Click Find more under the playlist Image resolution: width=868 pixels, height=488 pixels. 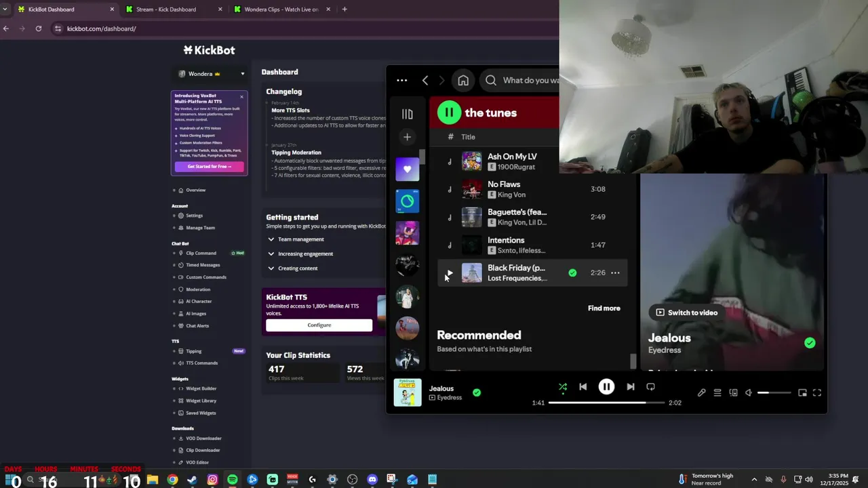[604, 308]
